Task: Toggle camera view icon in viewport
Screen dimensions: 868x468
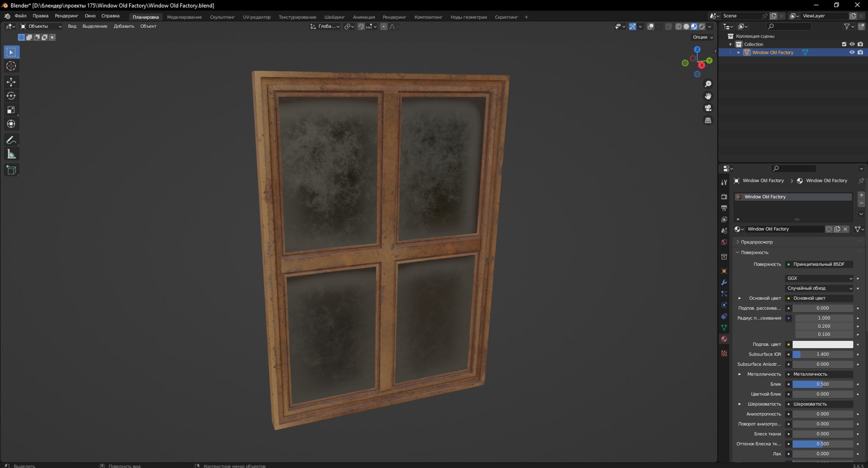Action: [x=708, y=108]
